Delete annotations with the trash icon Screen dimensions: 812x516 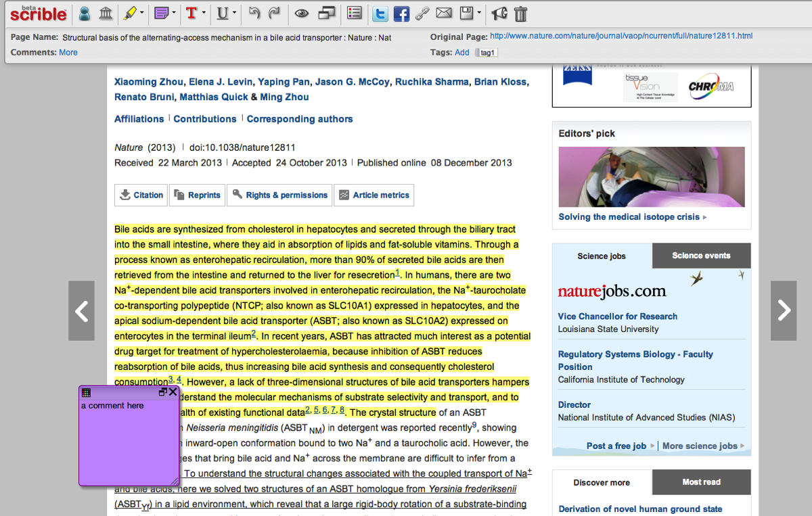click(x=520, y=14)
